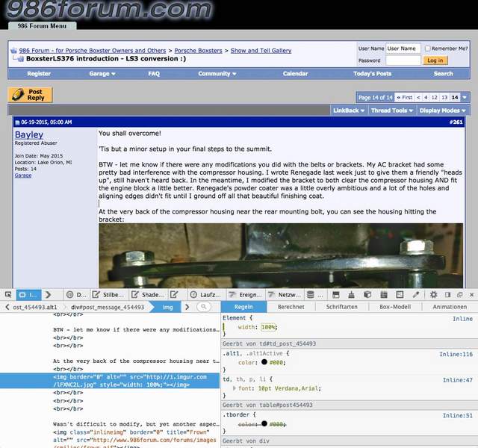Image resolution: width=478 pixels, height=448 pixels.
Task: Open the Netzwerk tab
Action: click(x=284, y=295)
